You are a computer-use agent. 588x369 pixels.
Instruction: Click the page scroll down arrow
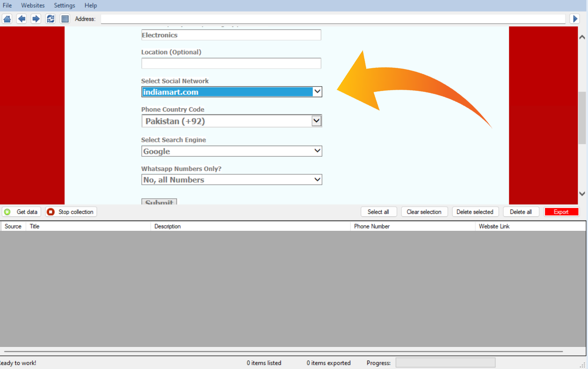(x=582, y=194)
